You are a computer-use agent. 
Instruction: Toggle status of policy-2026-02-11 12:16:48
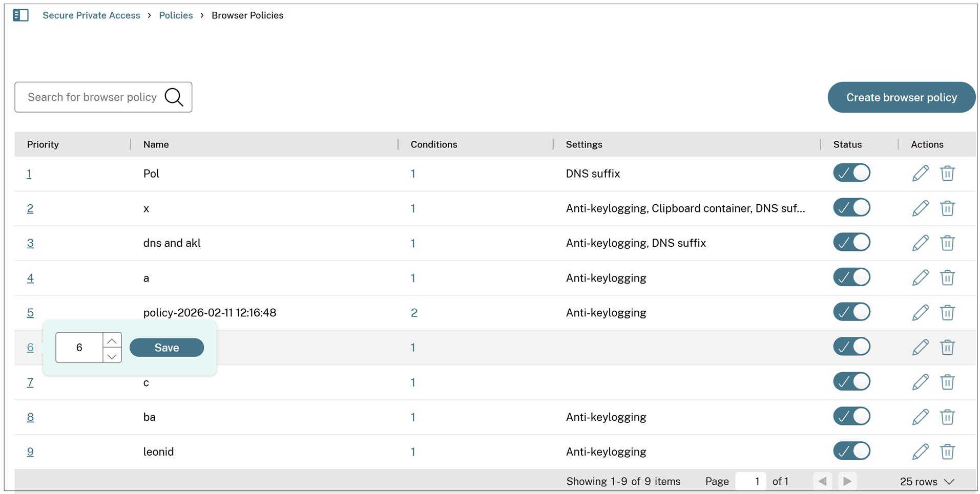click(x=851, y=312)
